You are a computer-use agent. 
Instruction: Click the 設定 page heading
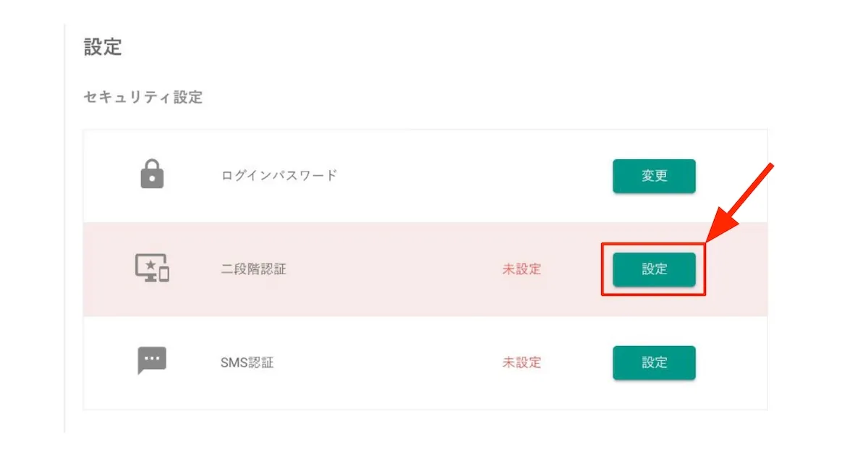click(x=103, y=48)
